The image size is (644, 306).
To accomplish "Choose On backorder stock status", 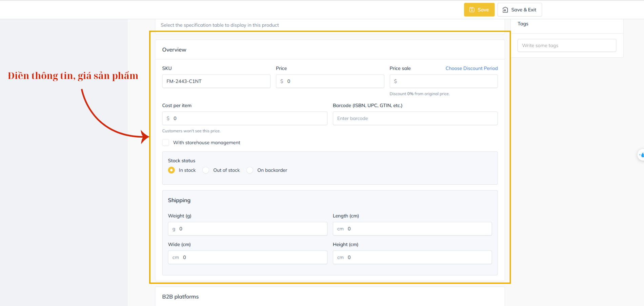I will tap(250, 170).
